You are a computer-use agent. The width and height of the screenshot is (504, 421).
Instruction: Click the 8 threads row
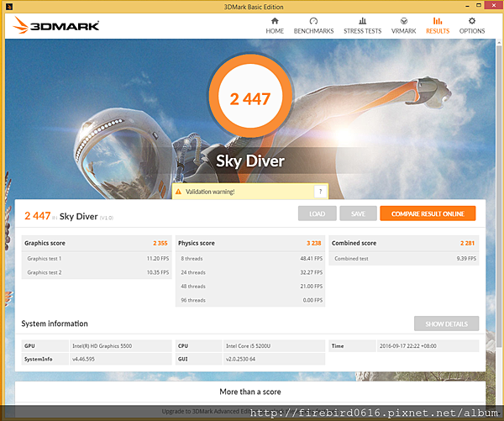[x=250, y=258]
